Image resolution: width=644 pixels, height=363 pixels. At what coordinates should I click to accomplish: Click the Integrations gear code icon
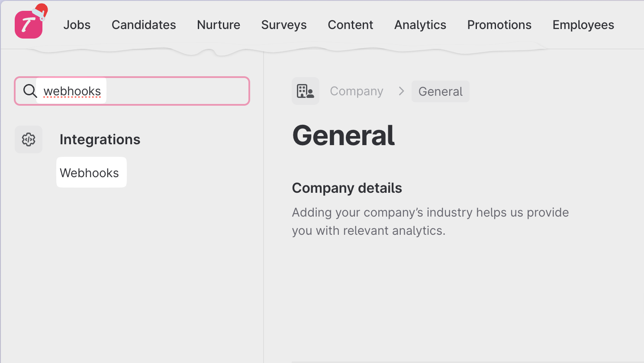[x=29, y=139]
